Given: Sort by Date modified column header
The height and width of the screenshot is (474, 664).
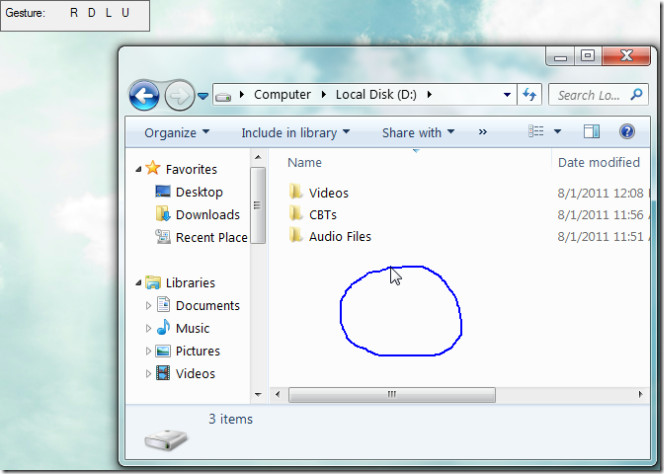Looking at the screenshot, I should (598, 163).
